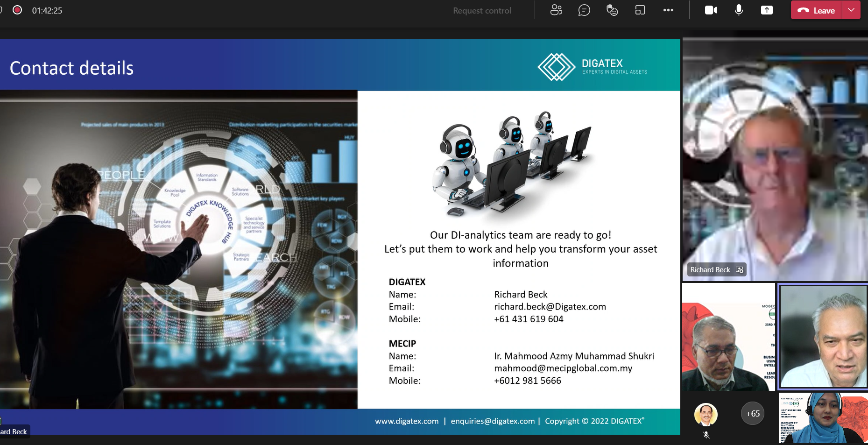Click the presenter name tag at the slide's bottom-left
The image size is (868, 445).
[14, 431]
